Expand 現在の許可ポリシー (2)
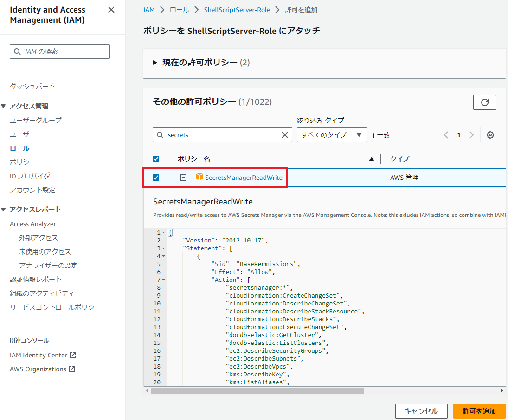Image resolution: width=508 pixels, height=420 pixels. tap(155, 63)
